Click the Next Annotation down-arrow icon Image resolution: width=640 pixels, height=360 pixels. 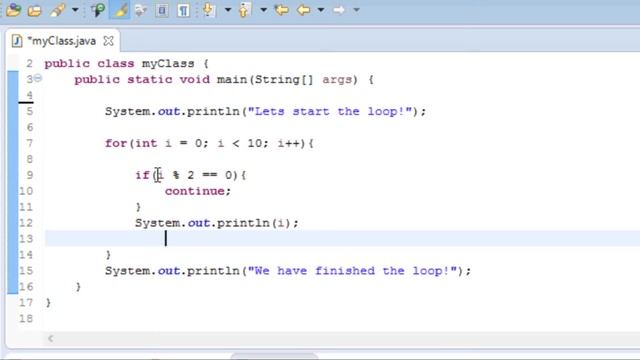click(x=208, y=10)
